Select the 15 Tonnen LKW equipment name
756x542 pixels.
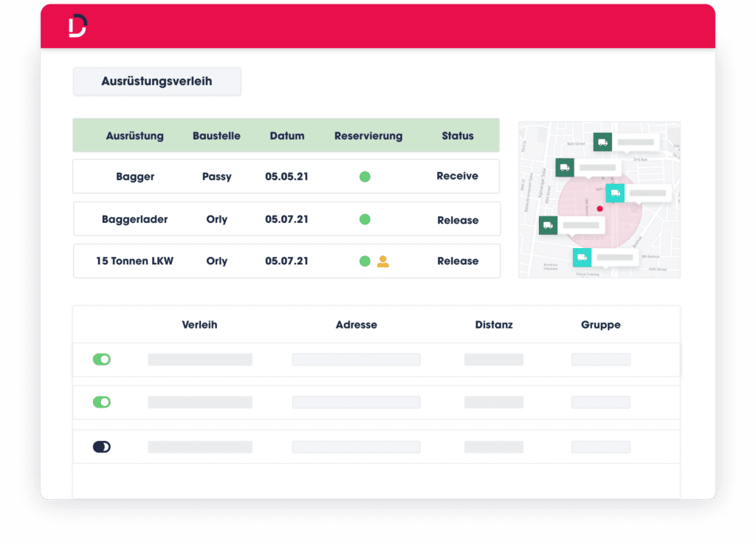tap(134, 261)
